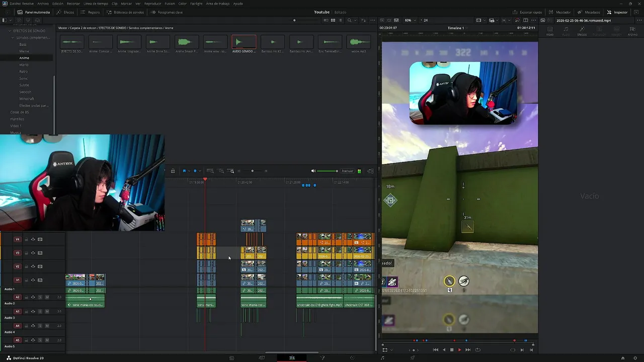Jump to last frame button
The image size is (644, 362).
pos(468,350)
